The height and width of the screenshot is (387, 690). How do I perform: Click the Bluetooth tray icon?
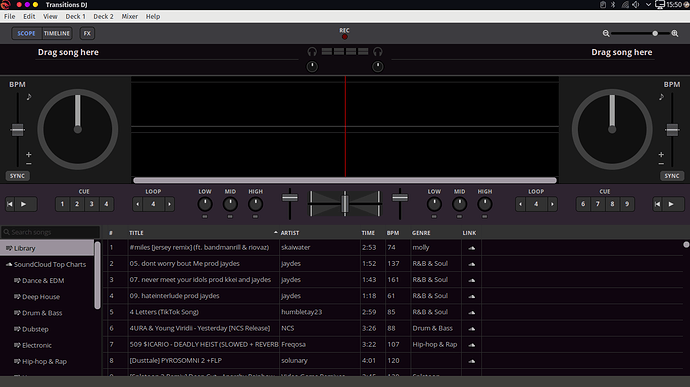pos(613,5)
